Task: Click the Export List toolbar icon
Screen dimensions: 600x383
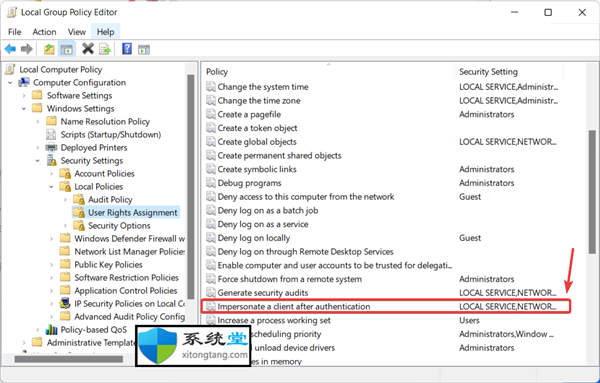Action: [x=105, y=49]
